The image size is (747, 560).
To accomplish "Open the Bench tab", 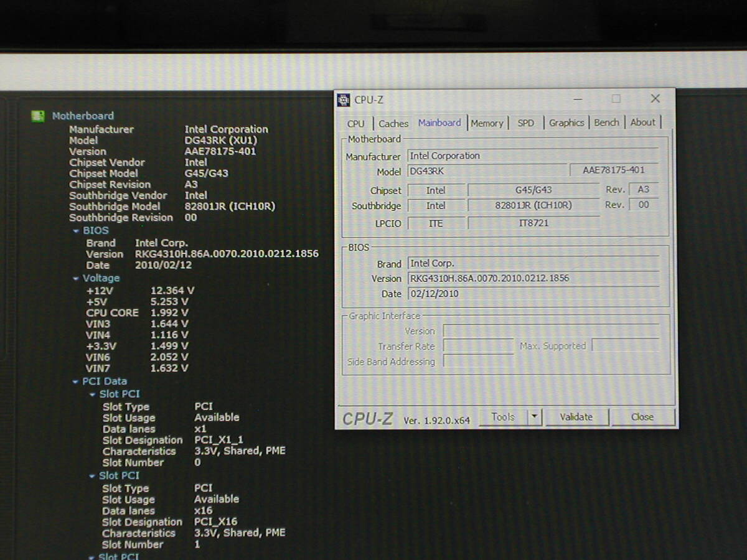I will (606, 123).
